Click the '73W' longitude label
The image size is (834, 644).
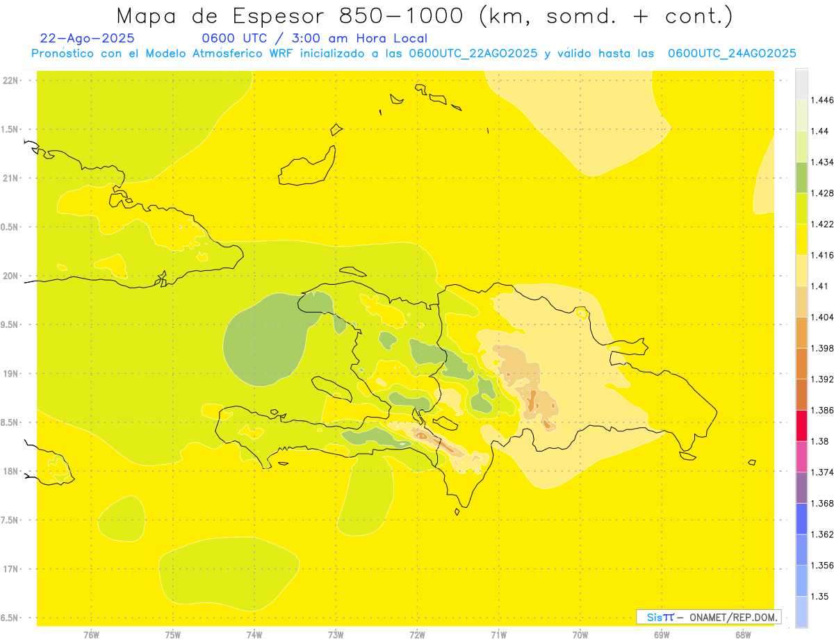tap(336, 635)
